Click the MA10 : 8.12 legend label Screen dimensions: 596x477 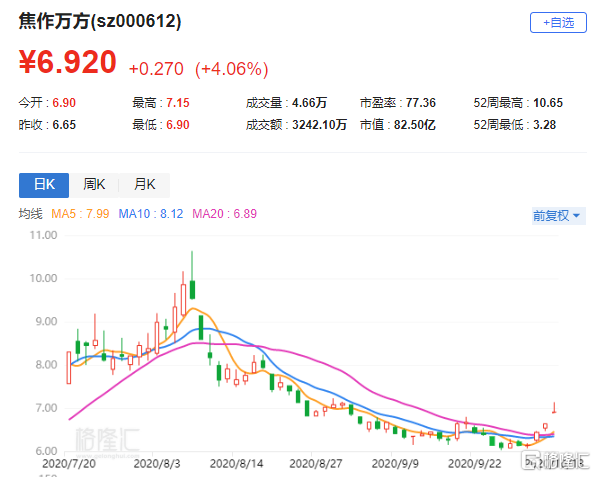151,214
